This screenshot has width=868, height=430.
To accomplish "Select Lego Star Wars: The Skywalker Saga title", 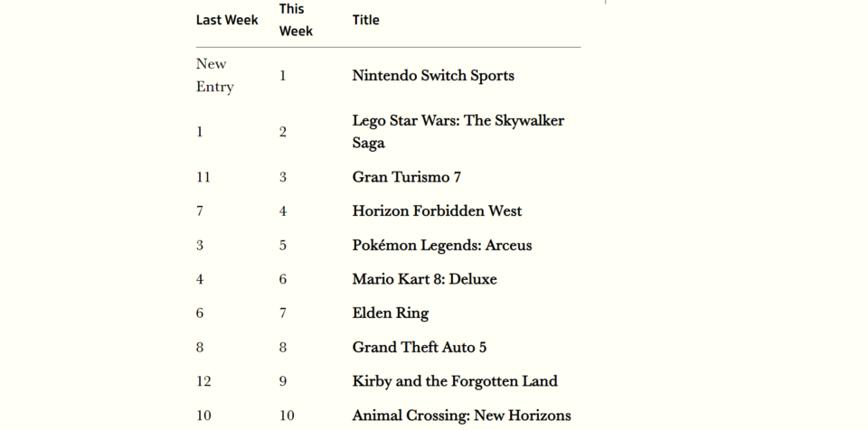I will click(x=458, y=132).
